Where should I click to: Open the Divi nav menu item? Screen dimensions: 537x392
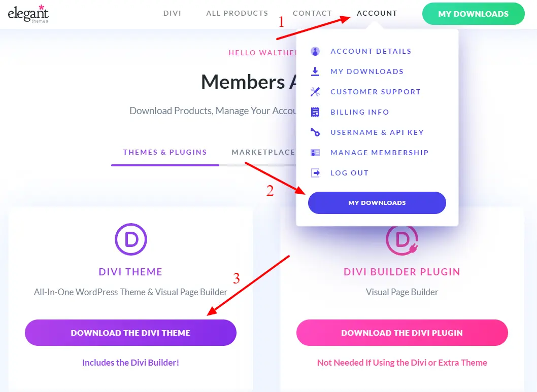(172, 13)
